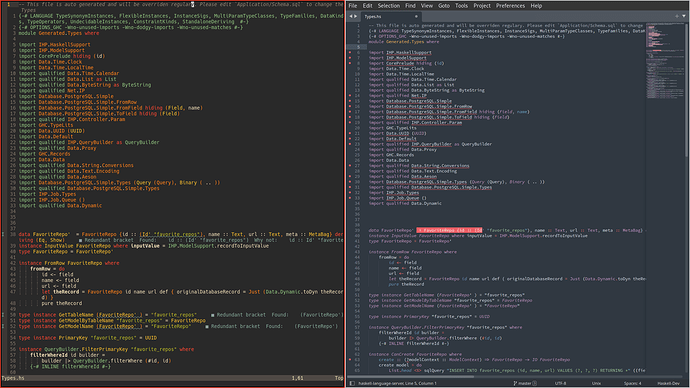Click 'type instance PrimaryKey' line in Vim

(88, 338)
